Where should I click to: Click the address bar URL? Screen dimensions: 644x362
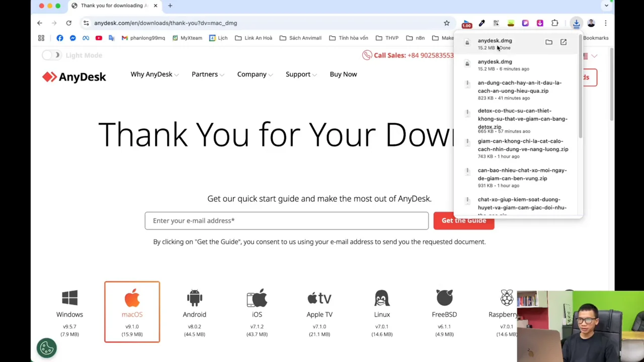tap(166, 23)
